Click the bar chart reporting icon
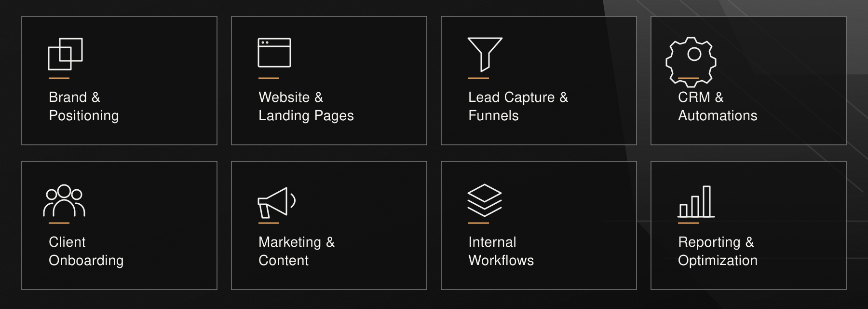Screen dimensions: 868x309 click(696, 202)
